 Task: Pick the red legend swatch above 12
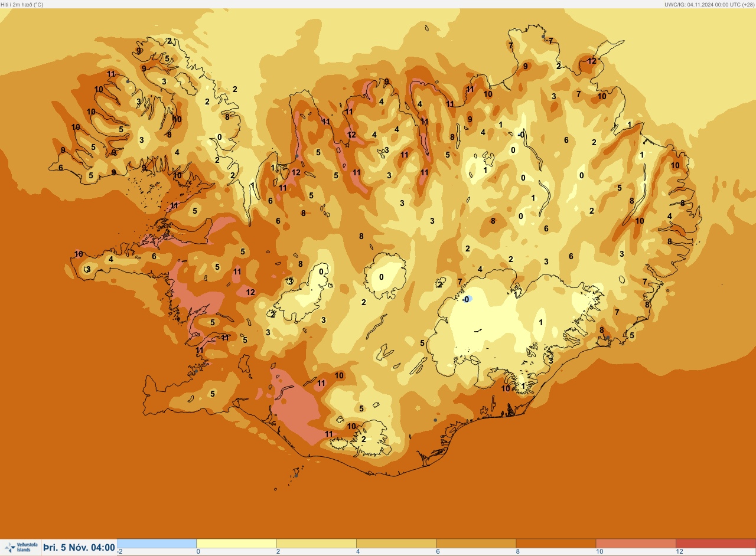coord(715,543)
